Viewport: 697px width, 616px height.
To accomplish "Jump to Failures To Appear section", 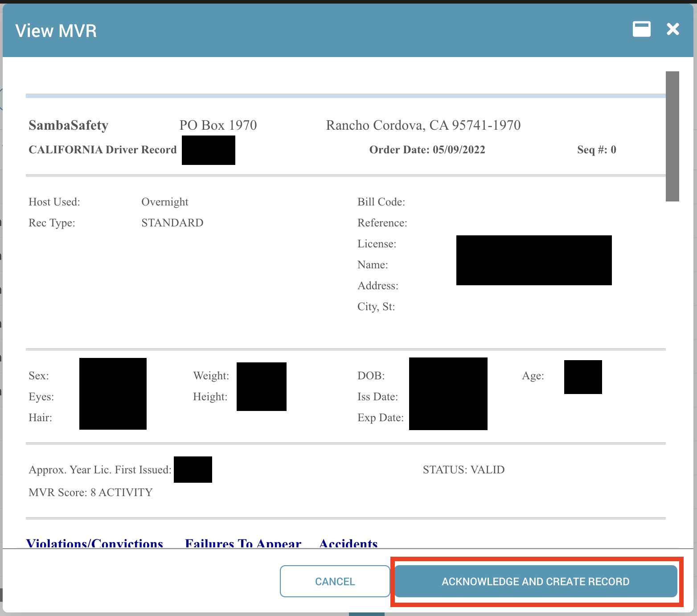I will pyautogui.click(x=243, y=543).
